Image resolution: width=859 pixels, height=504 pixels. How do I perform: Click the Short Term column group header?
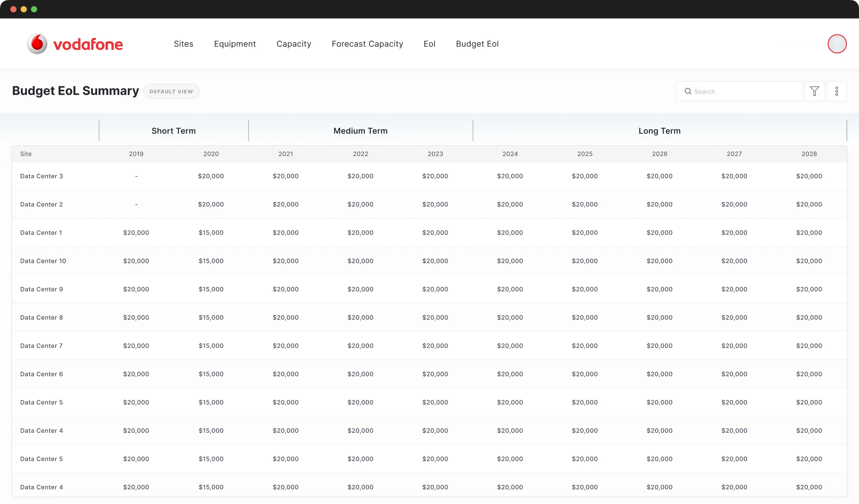pyautogui.click(x=174, y=131)
